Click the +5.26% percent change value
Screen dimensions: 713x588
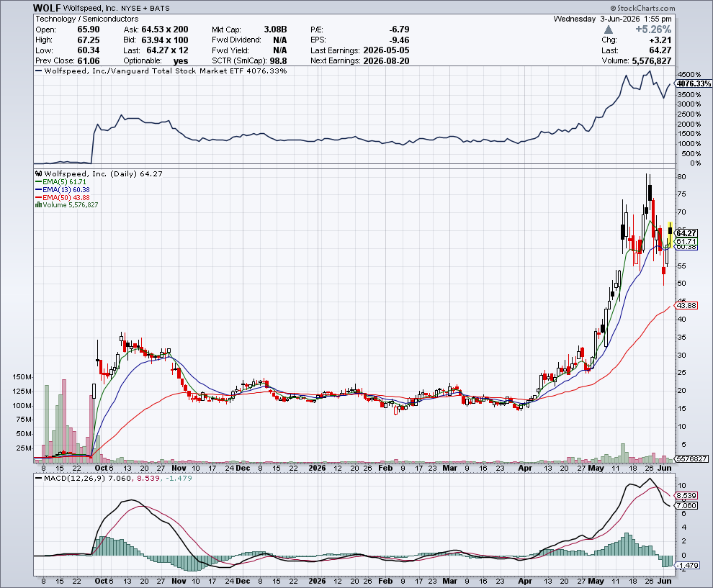[653, 30]
